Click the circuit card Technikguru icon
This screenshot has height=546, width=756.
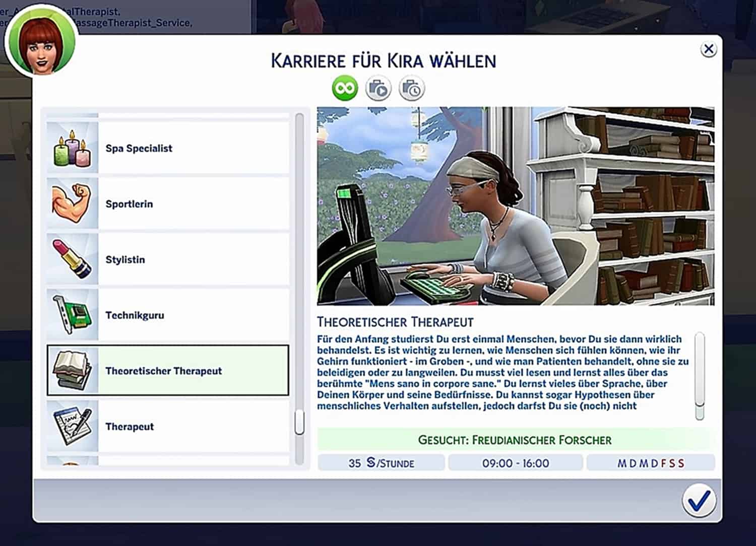[x=72, y=315]
